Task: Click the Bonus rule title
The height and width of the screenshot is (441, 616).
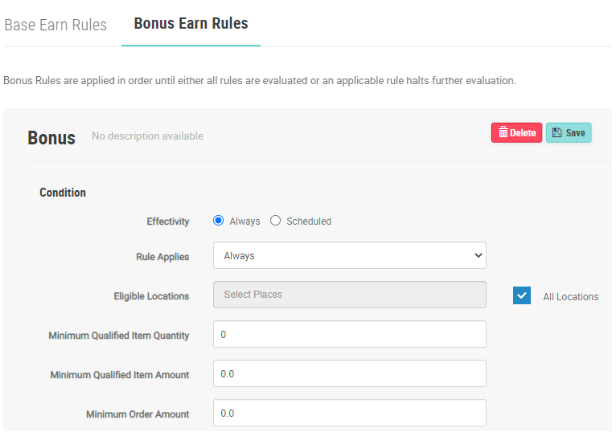Action: (51, 137)
